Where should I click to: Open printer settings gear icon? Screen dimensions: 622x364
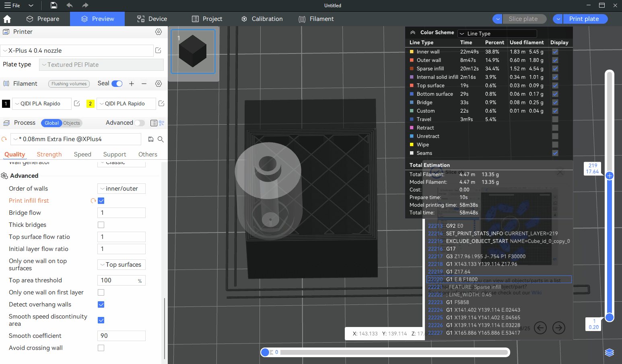159,32
